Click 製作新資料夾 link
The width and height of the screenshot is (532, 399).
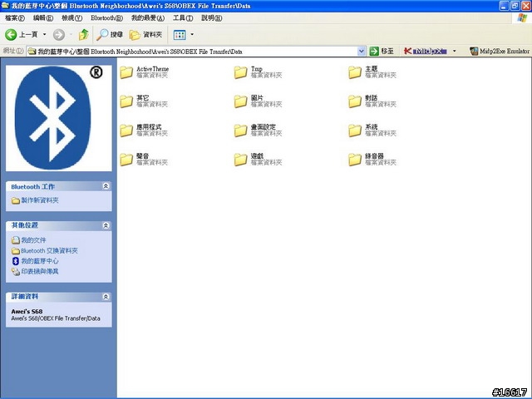[x=35, y=200]
